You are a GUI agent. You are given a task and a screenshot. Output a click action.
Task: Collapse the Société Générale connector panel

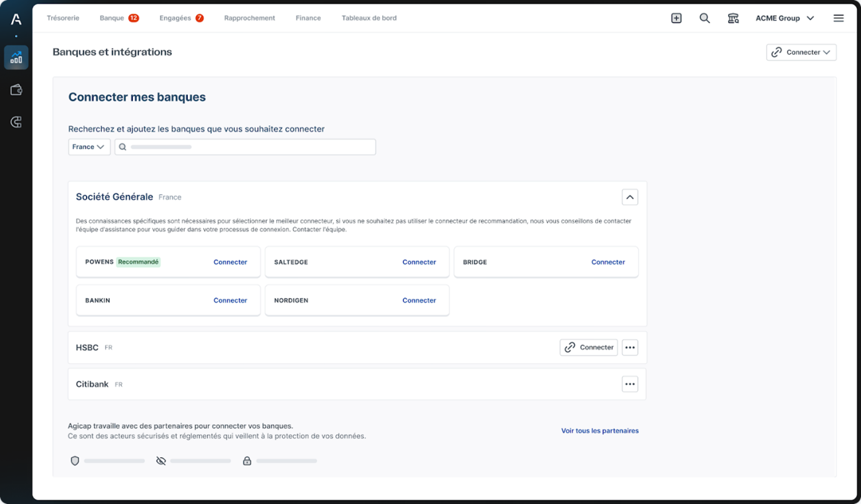point(630,196)
